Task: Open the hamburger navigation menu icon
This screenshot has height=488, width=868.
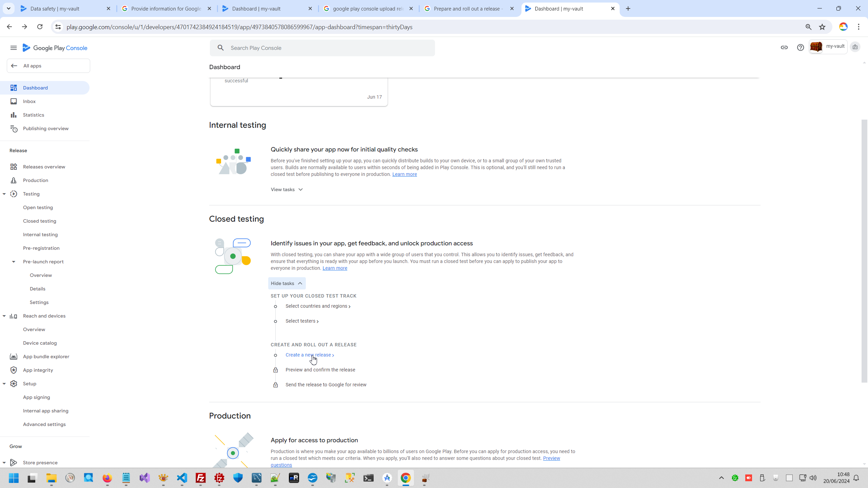Action: point(14,48)
